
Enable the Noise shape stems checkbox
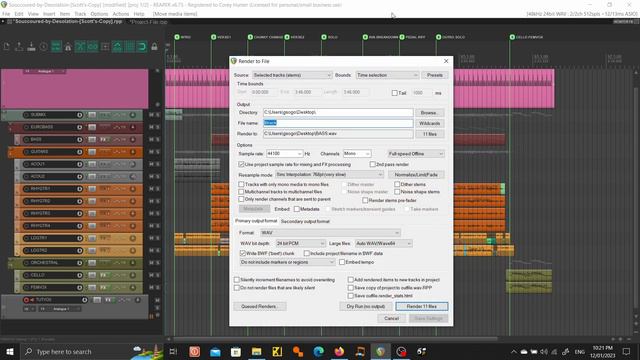click(397, 192)
